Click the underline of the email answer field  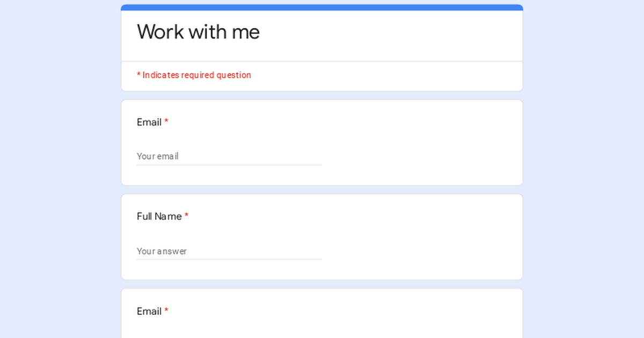coord(229,164)
